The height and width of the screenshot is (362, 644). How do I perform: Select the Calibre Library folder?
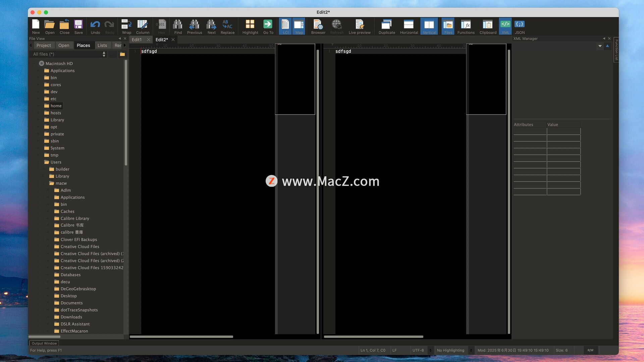click(x=75, y=218)
